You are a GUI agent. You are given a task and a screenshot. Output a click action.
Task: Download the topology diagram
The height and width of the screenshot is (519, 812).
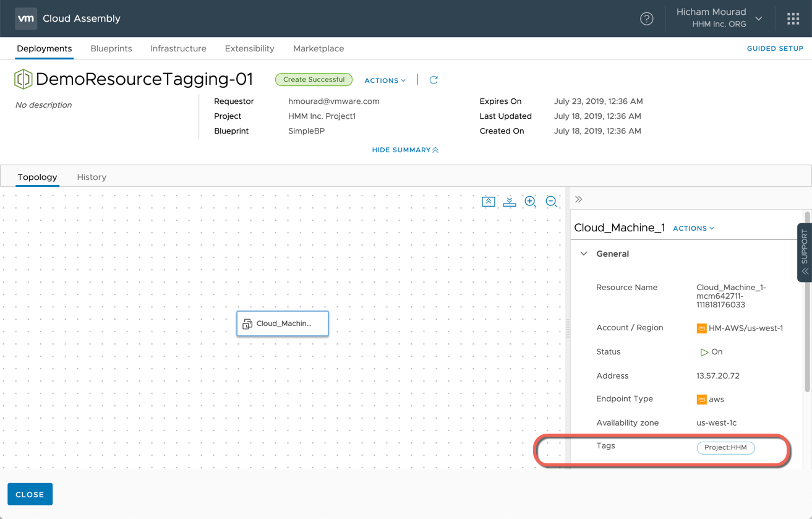pyautogui.click(x=510, y=202)
